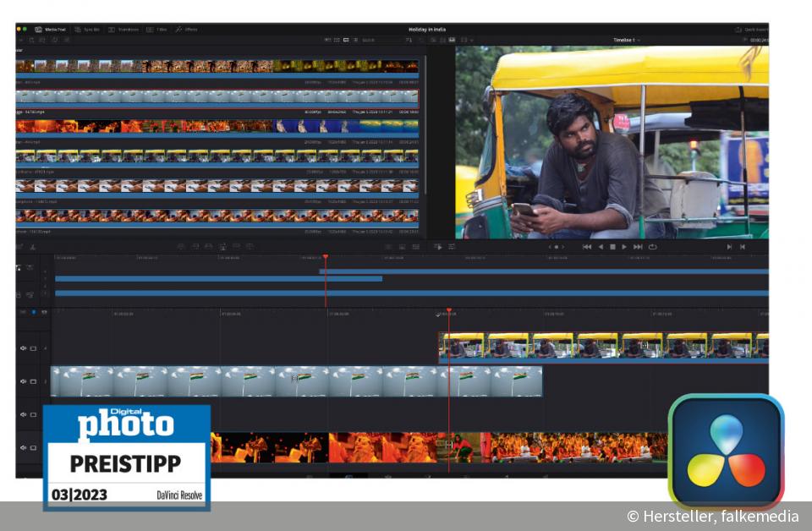Screen dimensions: 812x531
Task: Open the Effects panel
Action: [x=186, y=29]
